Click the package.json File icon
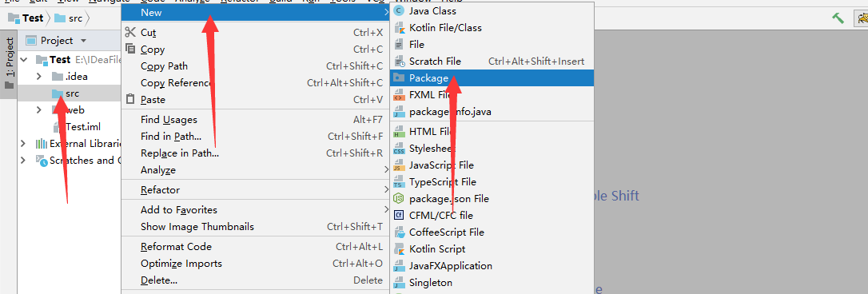This screenshot has height=294, width=868. click(x=399, y=198)
